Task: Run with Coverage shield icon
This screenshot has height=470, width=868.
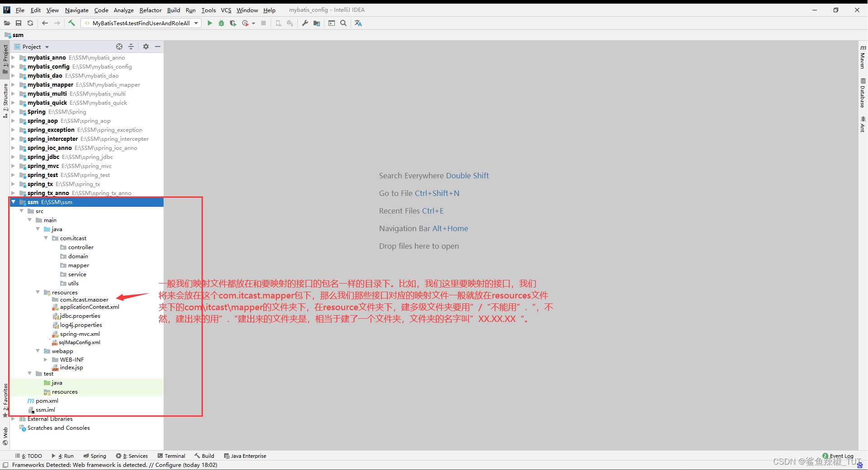Action: pyautogui.click(x=233, y=23)
